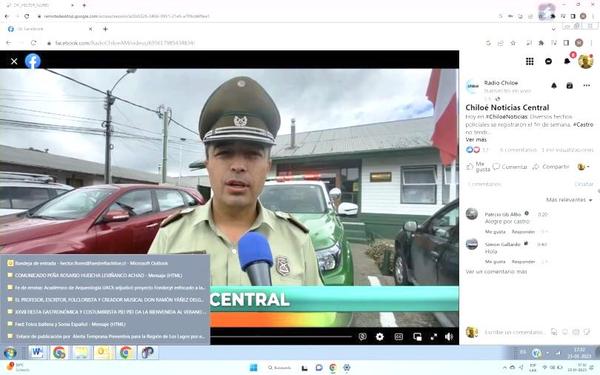The width and height of the screenshot is (600, 375).
Task: Open the Facebook menu grid icon
Action: [x=530, y=61]
